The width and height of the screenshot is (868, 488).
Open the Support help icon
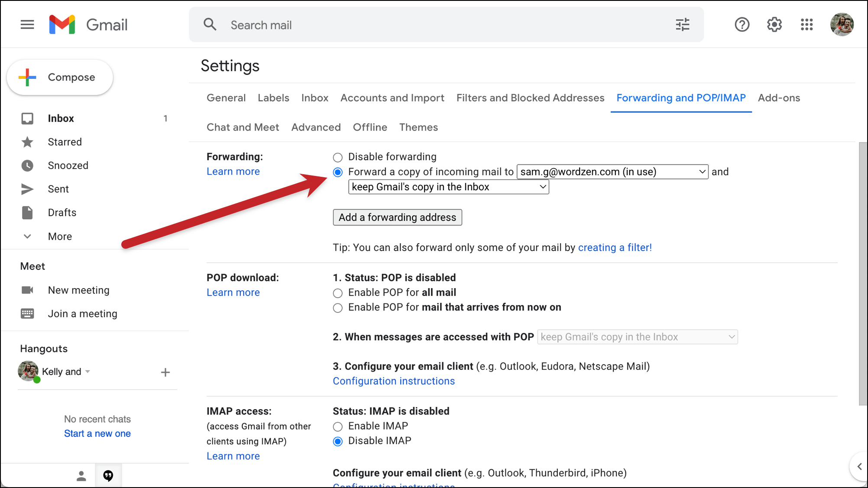coord(742,25)
